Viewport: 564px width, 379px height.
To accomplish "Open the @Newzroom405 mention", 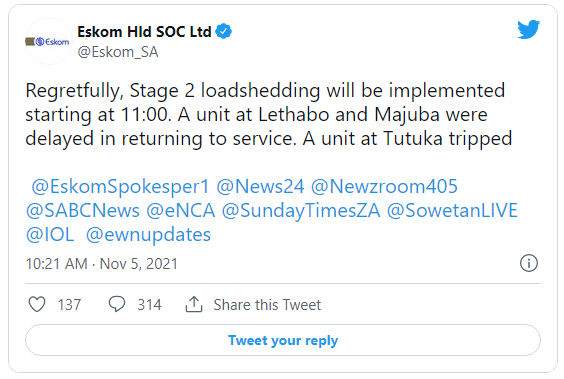I will (384, 187).
